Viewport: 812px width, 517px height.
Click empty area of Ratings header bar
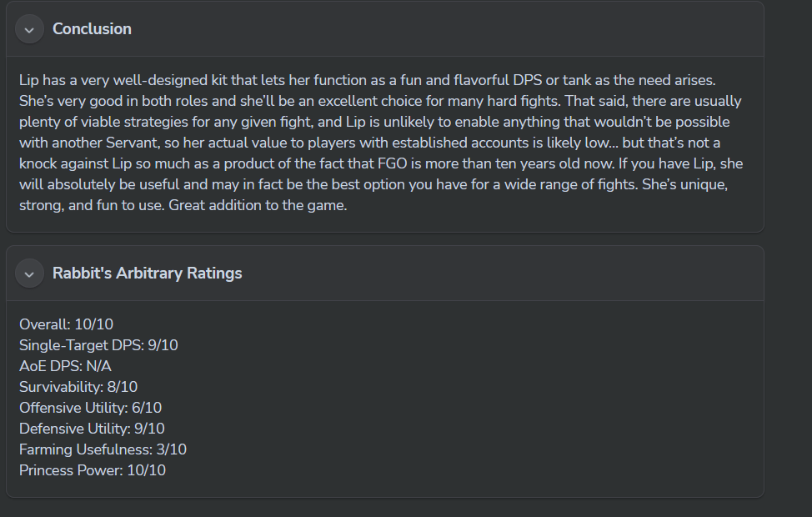(x=500, y=274)
